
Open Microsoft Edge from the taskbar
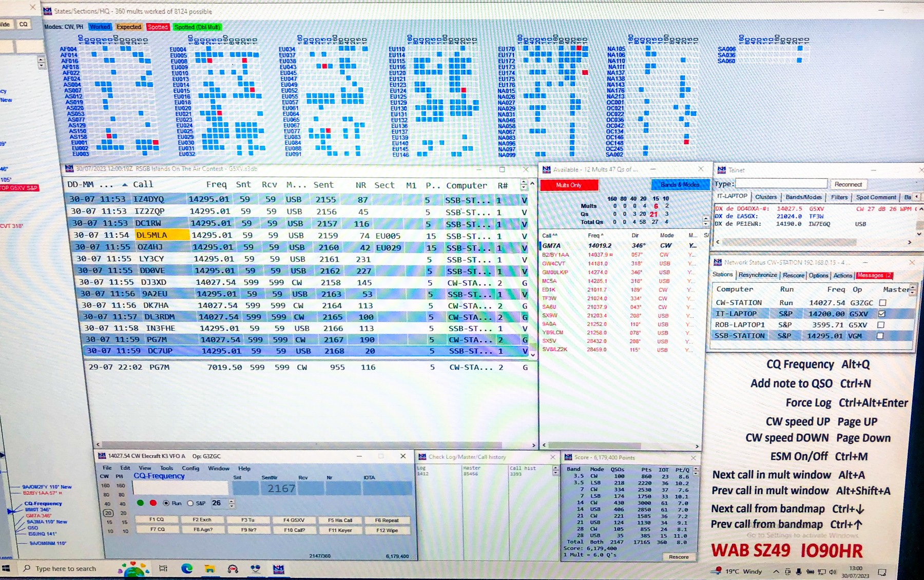coord(186,568)
